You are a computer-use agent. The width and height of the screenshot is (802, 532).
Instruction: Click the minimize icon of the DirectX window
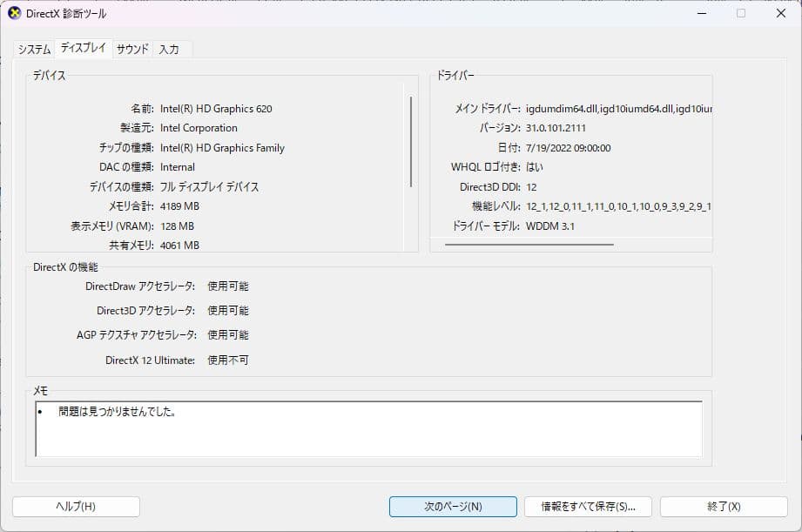700,13
